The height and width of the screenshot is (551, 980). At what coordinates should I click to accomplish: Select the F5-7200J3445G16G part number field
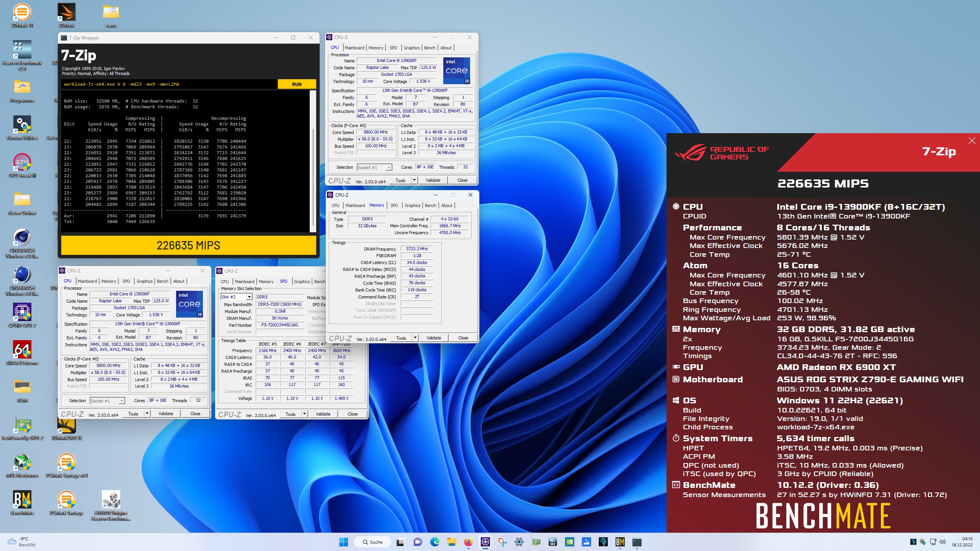coord(279,325)
